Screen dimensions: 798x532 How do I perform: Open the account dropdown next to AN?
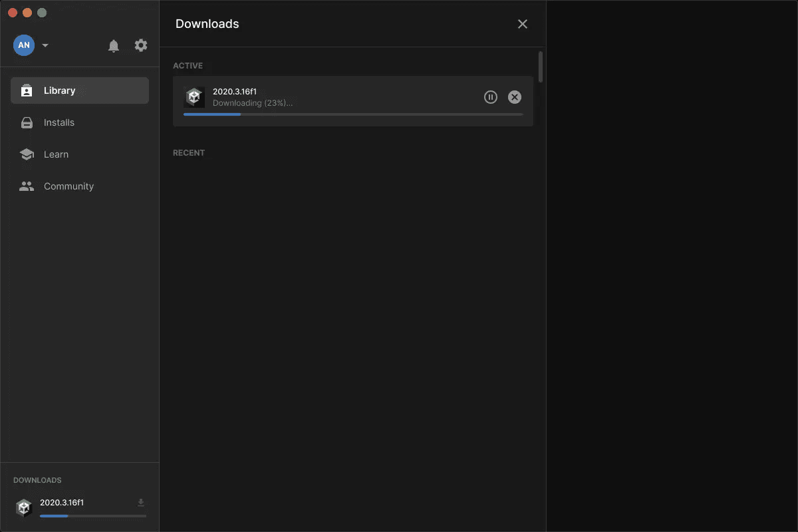click(x=45, y=45)
